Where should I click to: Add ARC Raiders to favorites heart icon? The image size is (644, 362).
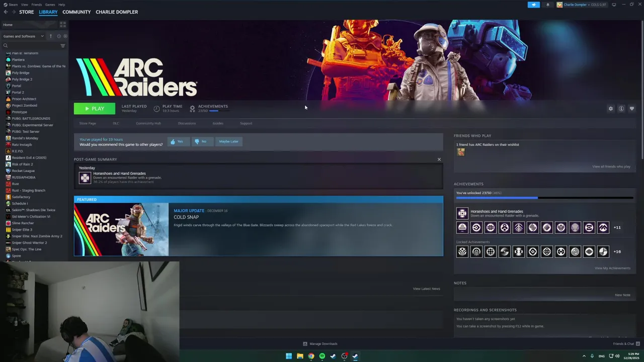click(x=632, y=109)
